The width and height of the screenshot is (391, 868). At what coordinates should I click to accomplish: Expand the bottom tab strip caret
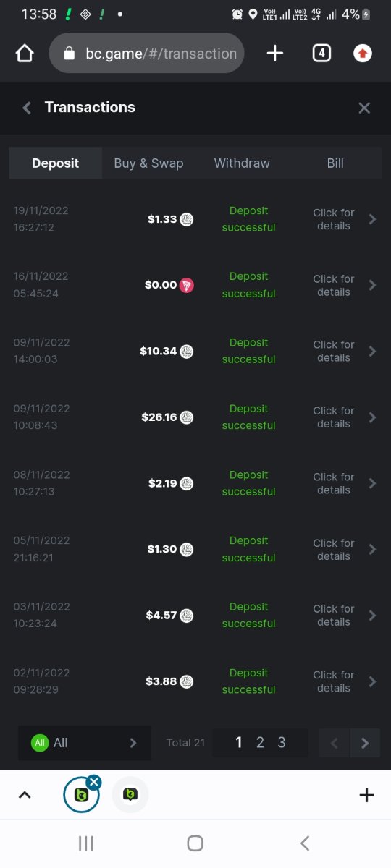pyautogui.click(x=25, y=795)
